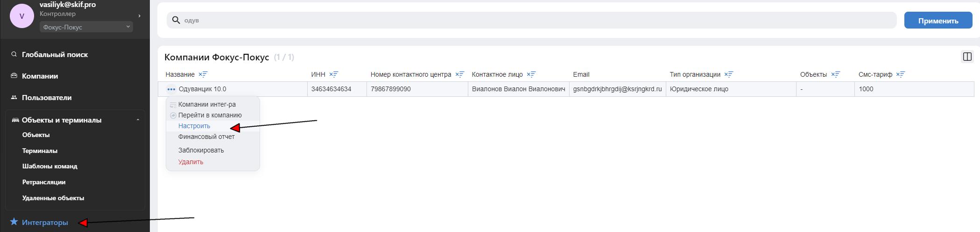The height and width of the screenshot is (232, 980).
Task: Click the Объекты column sort icon
Action: coord(836,74)
